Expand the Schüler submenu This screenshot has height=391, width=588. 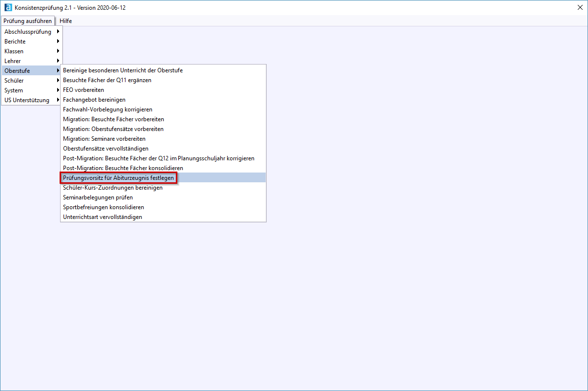point(31,81)
